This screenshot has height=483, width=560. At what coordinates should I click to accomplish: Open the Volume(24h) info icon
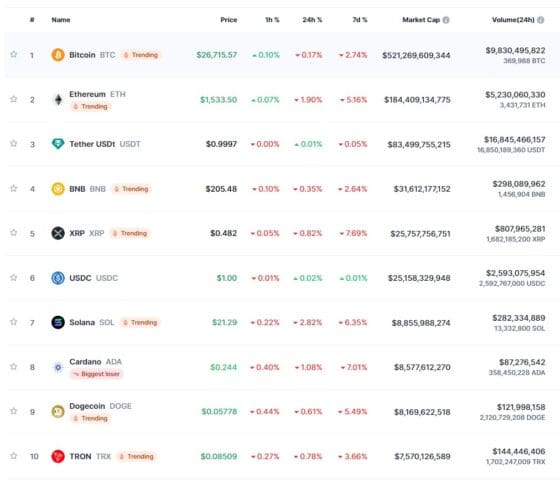pyautogui.click(x=541, y=20)
